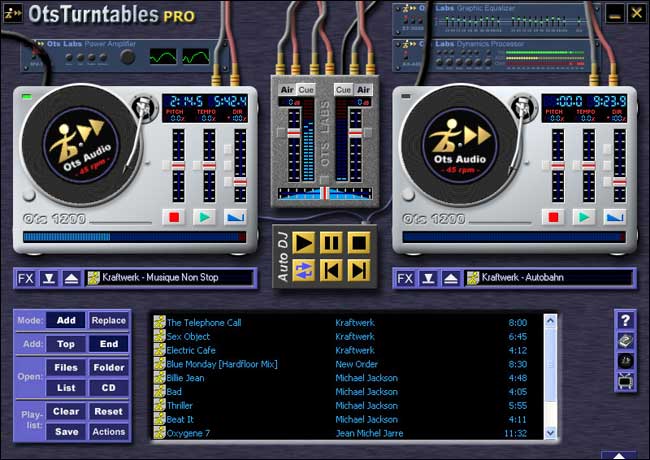Click left deck red stop button
Image resolution: width=650 pixels, height=460 pixels.
pos(175,216)
